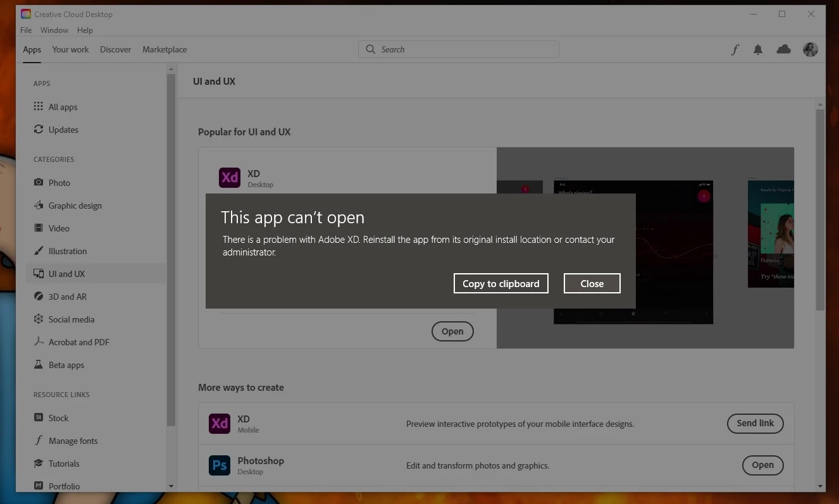Image resolution: width=839 pixels, height=504 pixels.
Task: Close the This app can't open dialog
Action: pos(592,283)
